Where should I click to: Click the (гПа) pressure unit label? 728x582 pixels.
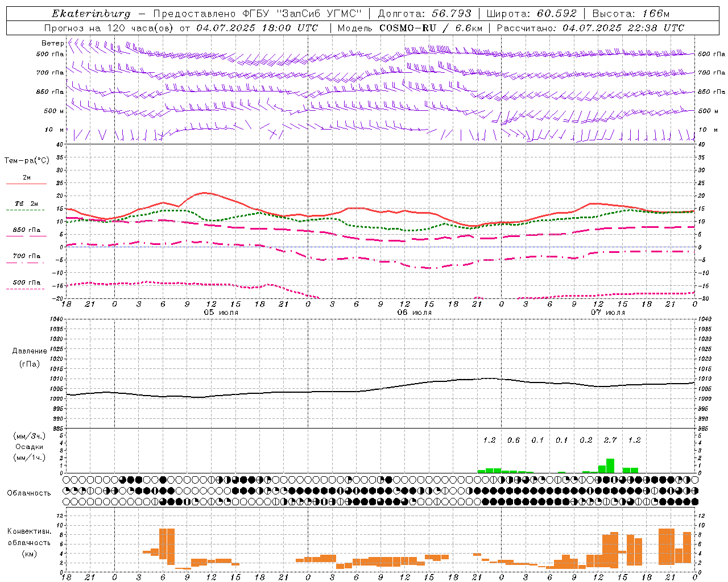point(29,364)
